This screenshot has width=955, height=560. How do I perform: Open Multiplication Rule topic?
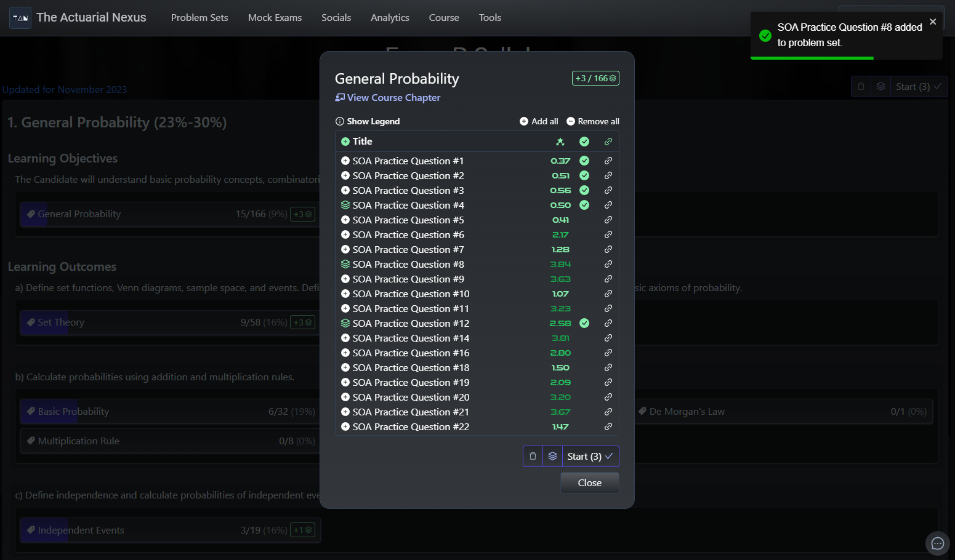[169, 441]
